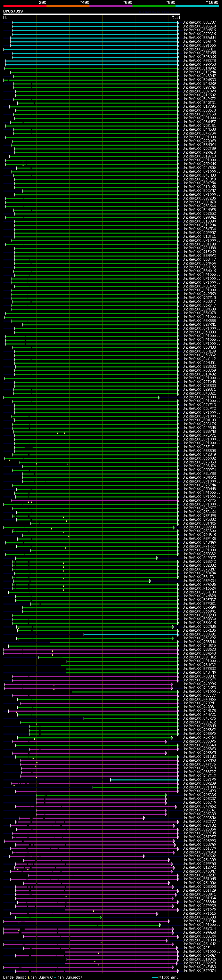Viewport: 222px width, 980px height.
Task: Click the UniRef100_Q5ZJ61 label
Action: (199, 125)
